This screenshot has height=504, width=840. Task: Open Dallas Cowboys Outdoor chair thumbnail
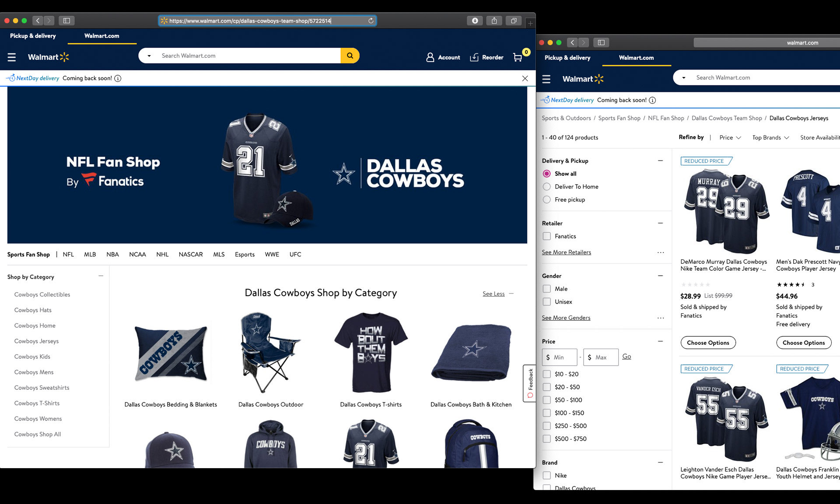coord(270,352)
